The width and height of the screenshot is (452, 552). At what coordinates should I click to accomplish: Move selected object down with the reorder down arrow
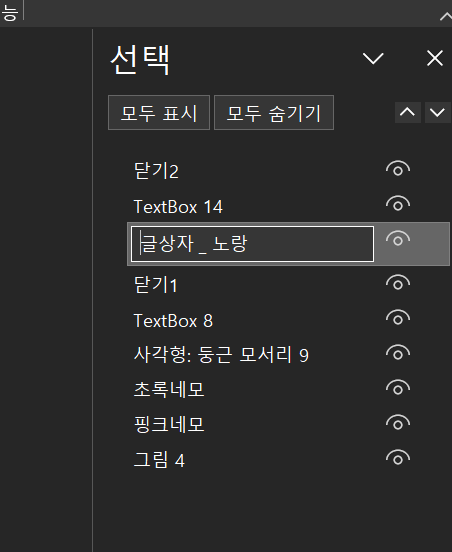tap(437, 113)
